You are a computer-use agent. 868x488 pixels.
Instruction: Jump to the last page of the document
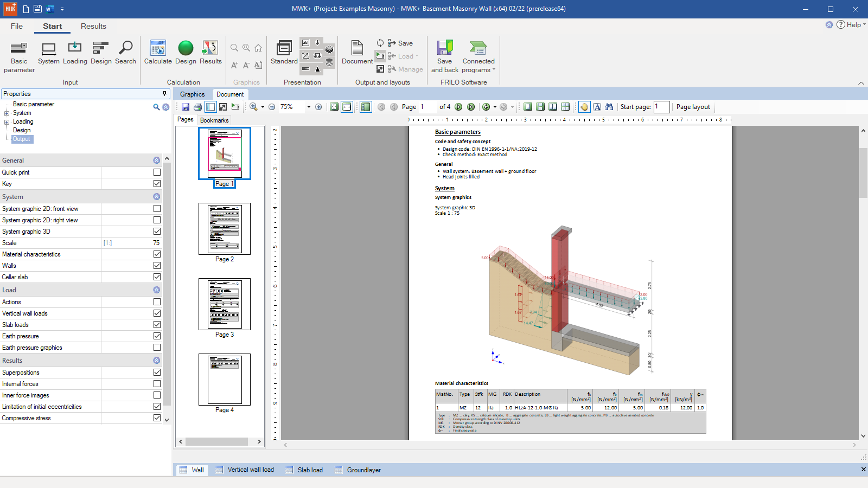point(471,107)
